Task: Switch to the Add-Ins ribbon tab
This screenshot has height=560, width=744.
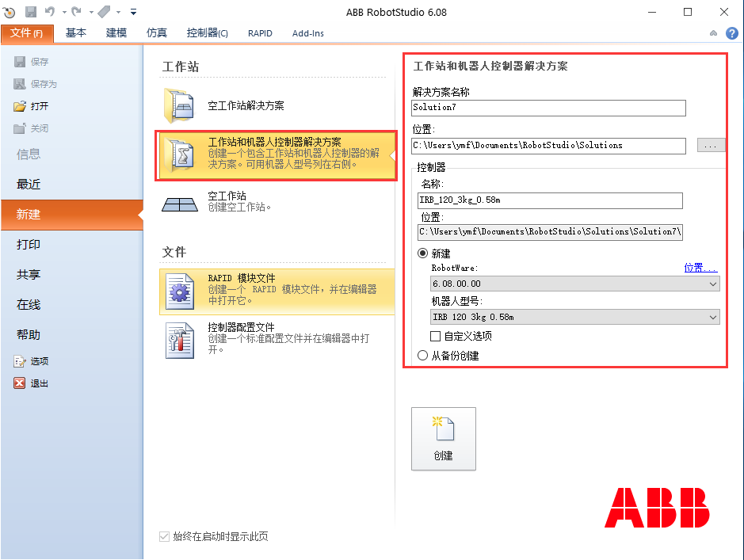Action: coord(308,33)
